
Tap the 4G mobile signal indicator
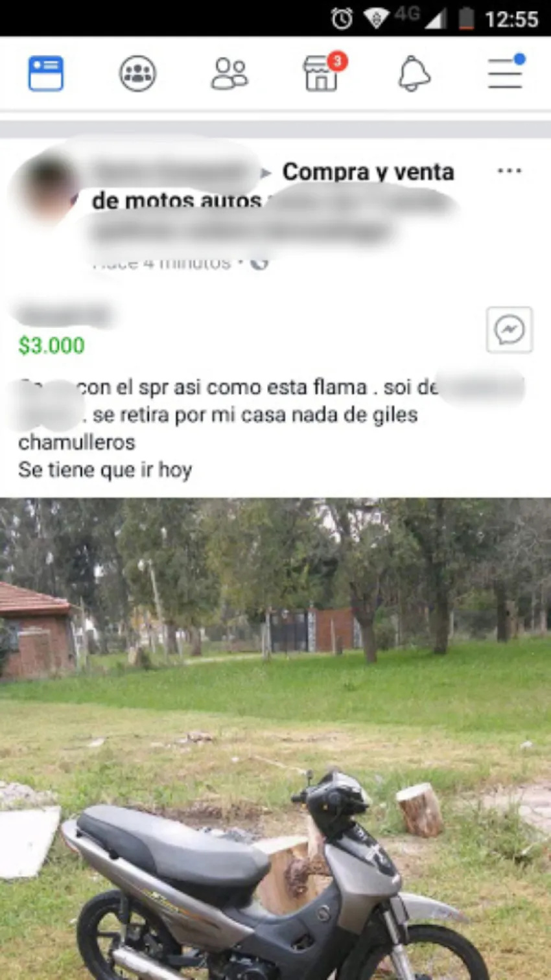[420, 18]
